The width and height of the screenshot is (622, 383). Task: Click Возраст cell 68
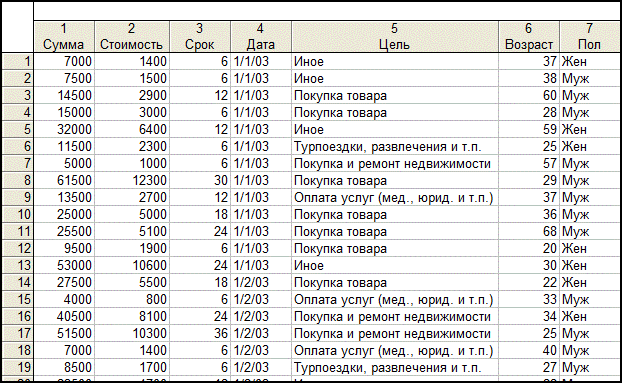point(529,232)
